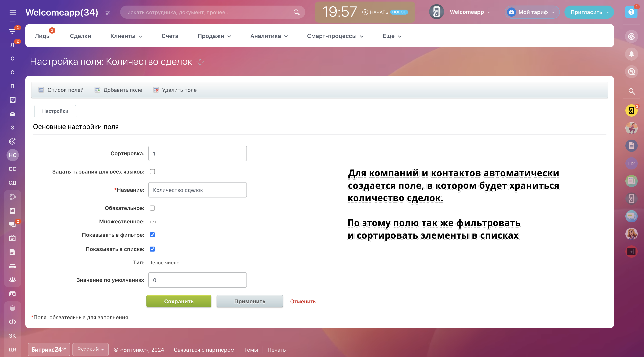Viewport: 644px width, 357px height.
Task: Select the Настройки tab
Action: 55,111
